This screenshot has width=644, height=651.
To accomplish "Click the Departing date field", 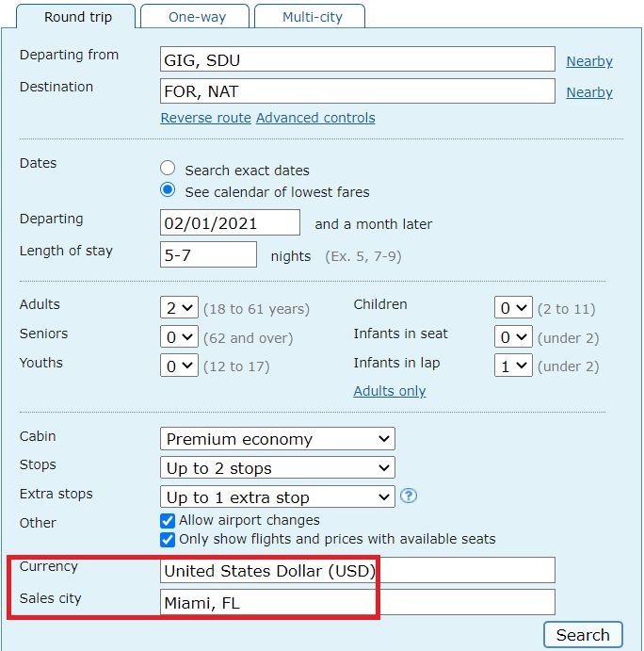I will click(x=230, y=223).
